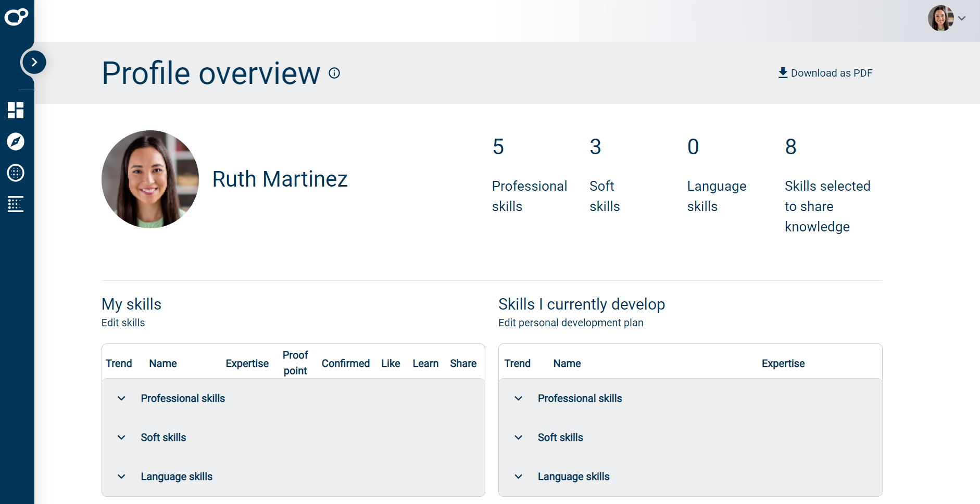Screen dimensions: 980x504
Task: Click the Trend column header in My skills
Action: (119, 363)
